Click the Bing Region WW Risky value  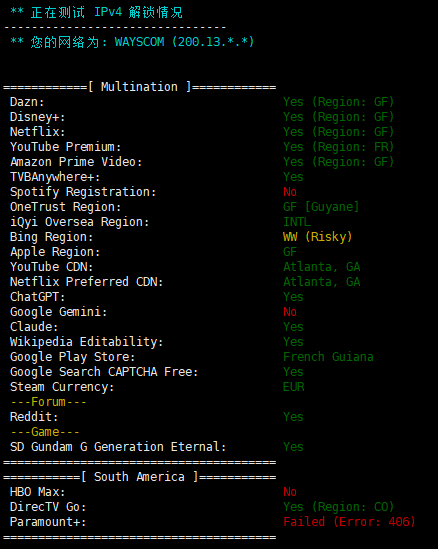tap(318, 237)
